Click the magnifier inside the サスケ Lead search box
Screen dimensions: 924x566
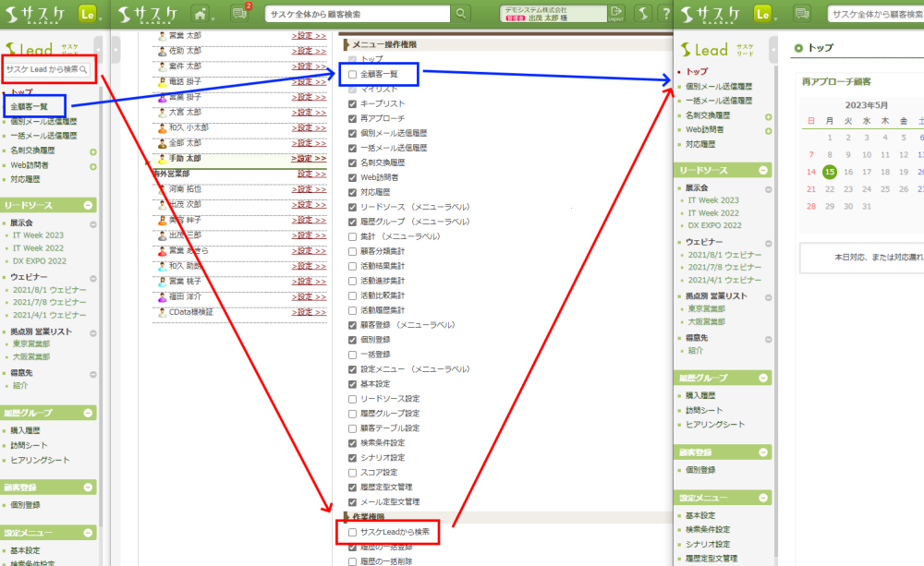pos(83,69)
